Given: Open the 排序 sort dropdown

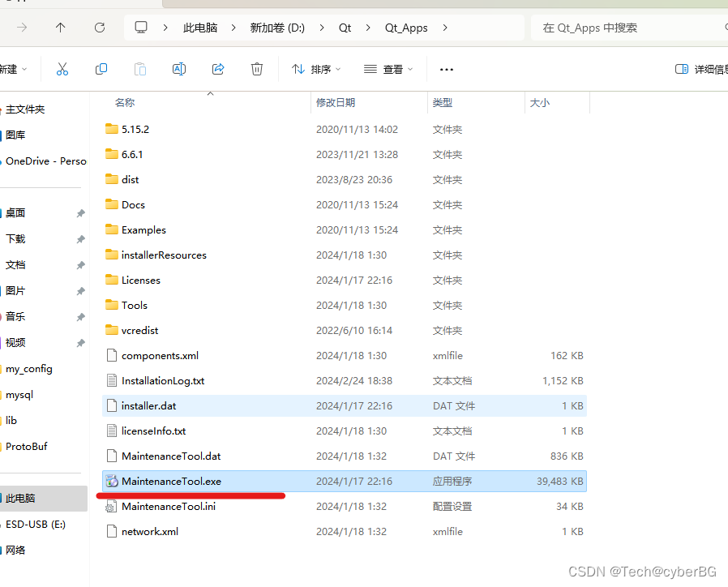Looking at the screenshot, I should (315, 69).
